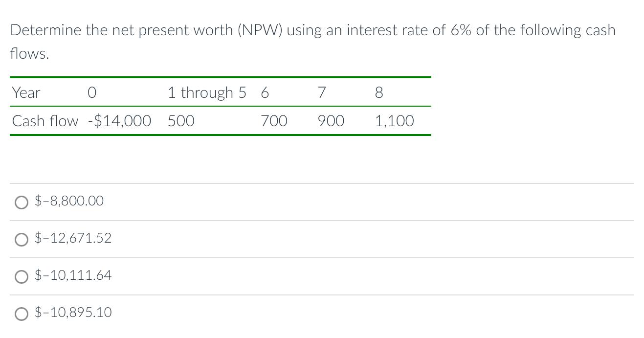Click the year 6 column header
The width and height of the screenshot is (644, 338).
coord(265,92)
